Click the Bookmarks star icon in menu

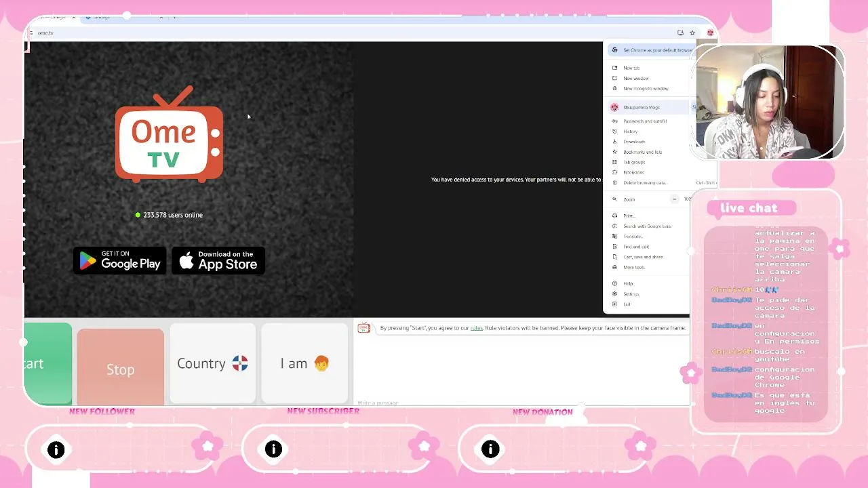615,152
